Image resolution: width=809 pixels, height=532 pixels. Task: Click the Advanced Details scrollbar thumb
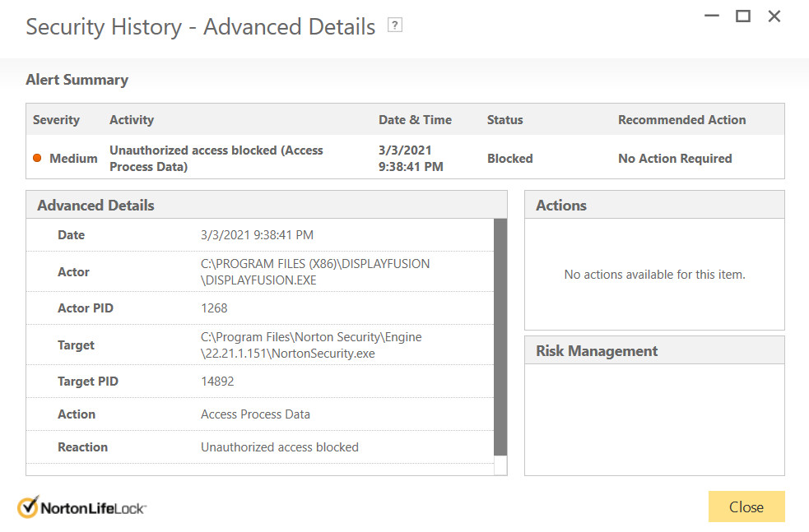click(x=500, y=337)
